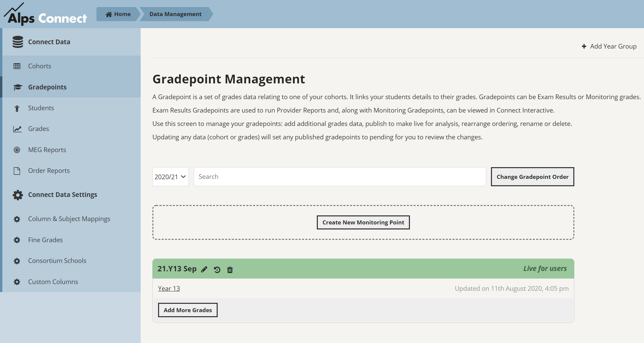
Task: Click the Custom Columns cog icon
Action: coord(17,282)
